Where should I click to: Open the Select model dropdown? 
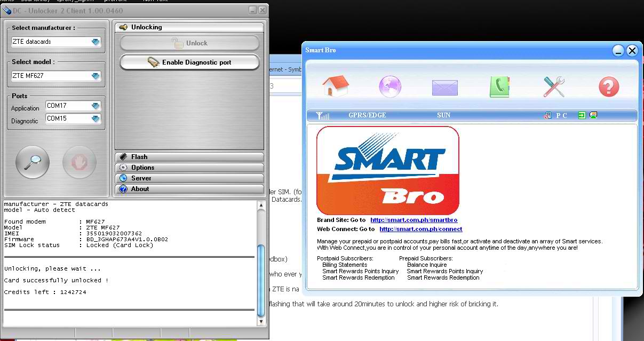point(56,76)
